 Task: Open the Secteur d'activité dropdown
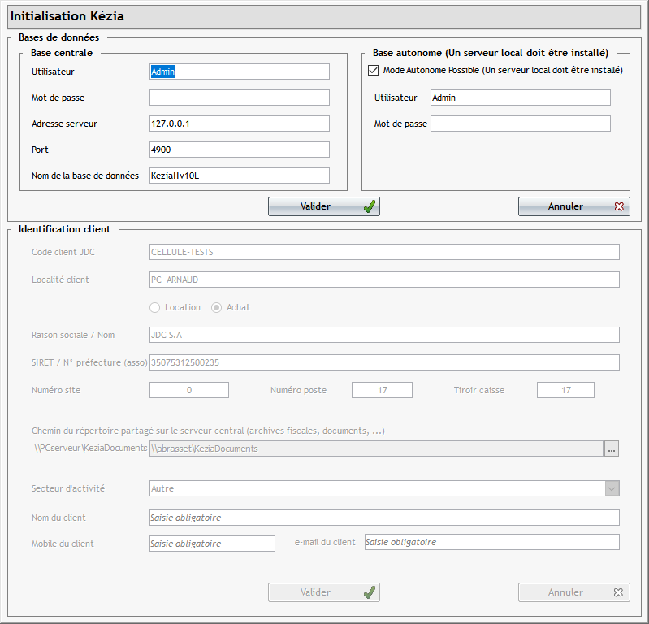(611, 489)
